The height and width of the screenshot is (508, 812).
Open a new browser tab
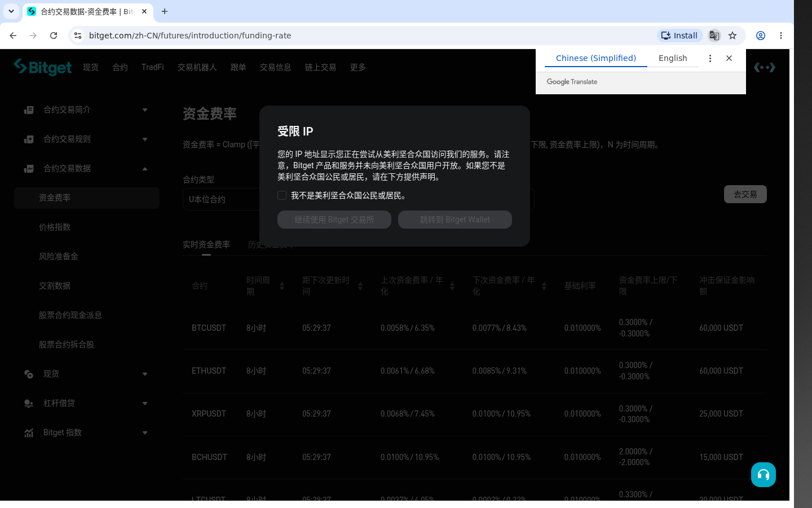coord(165,11)
